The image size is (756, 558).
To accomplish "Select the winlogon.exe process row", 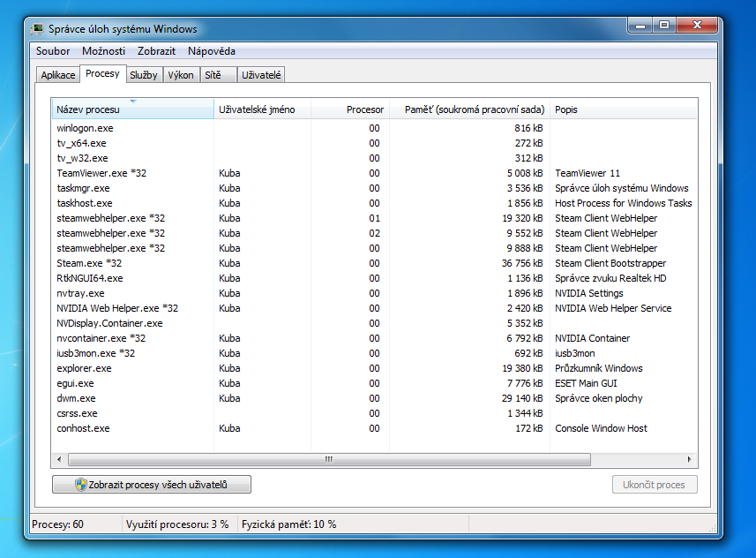I will (374, 128).
